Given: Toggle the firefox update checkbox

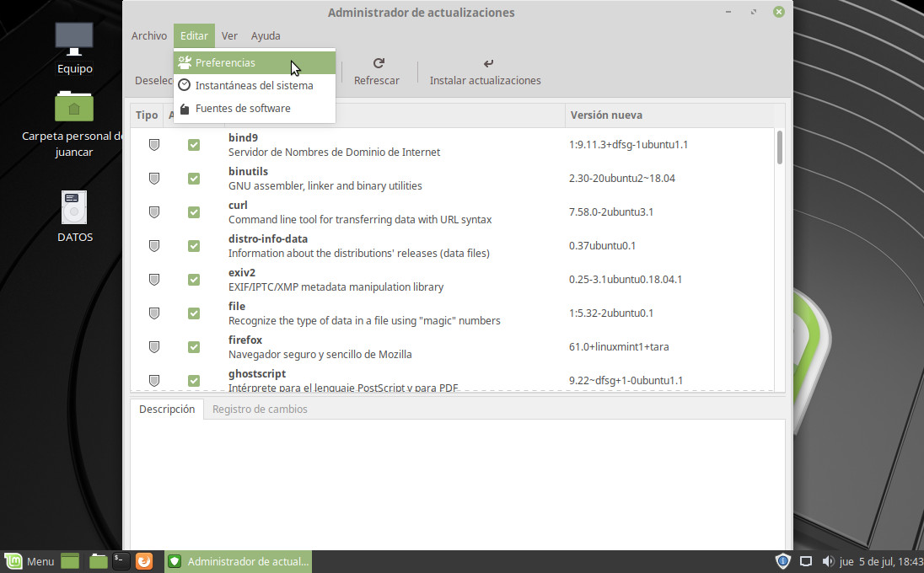Looking at the screenshot, I should click(194, 347).
